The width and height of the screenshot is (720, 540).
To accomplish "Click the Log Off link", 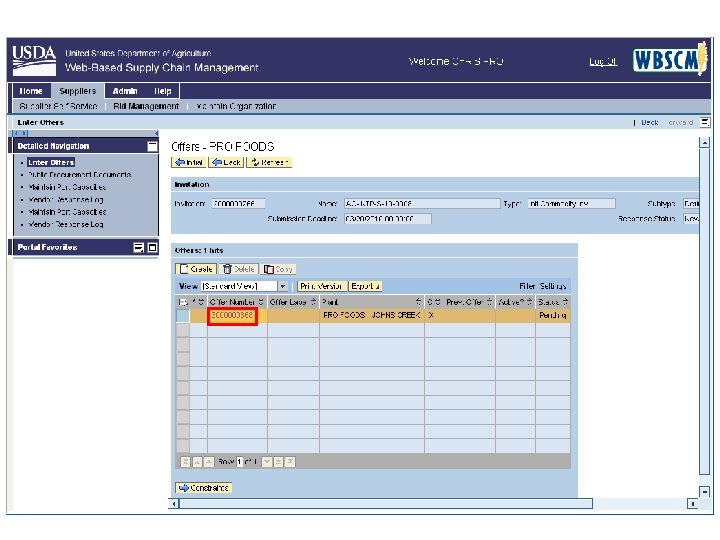I will coord(603,62).
